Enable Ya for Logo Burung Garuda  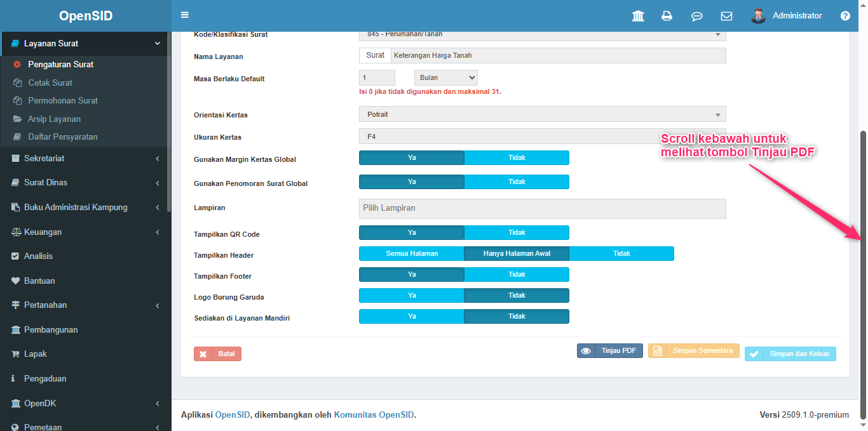tap(412, 296)
